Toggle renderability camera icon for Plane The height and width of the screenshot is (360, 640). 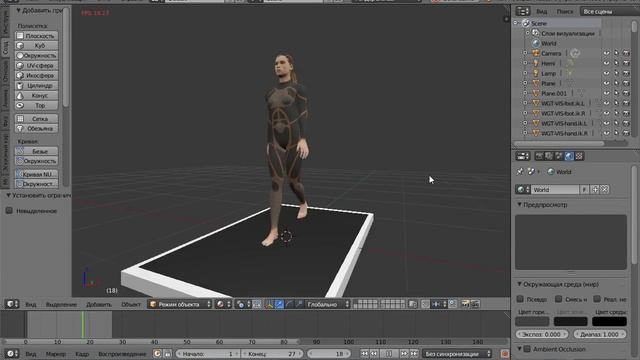pos(626,83)
